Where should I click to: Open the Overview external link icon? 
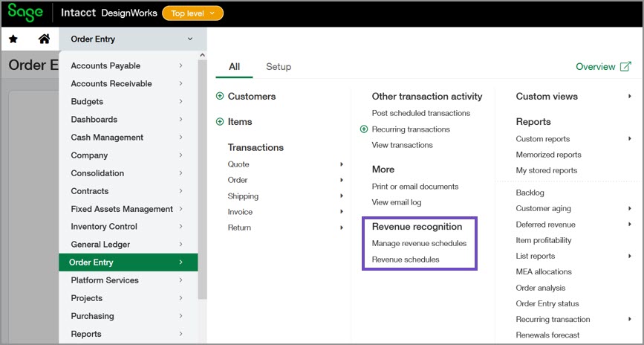tap(625, 67)
